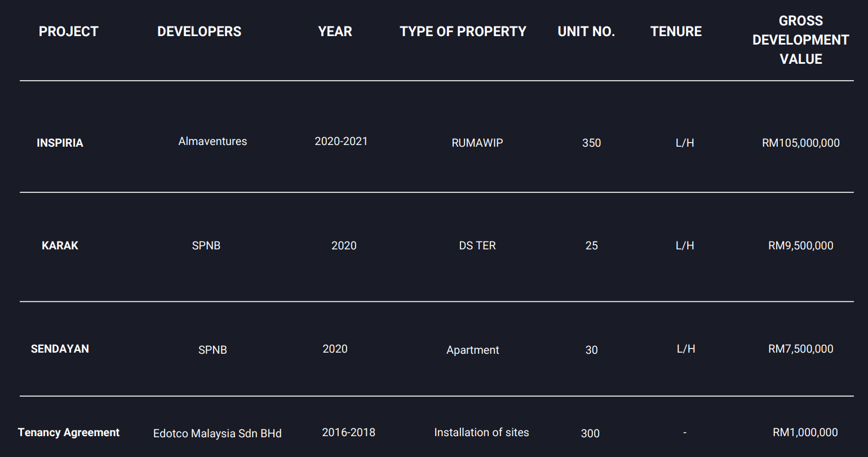Click the RM9,500,000 value cell
Screen dimensions: 868x457
click(800, 245)
